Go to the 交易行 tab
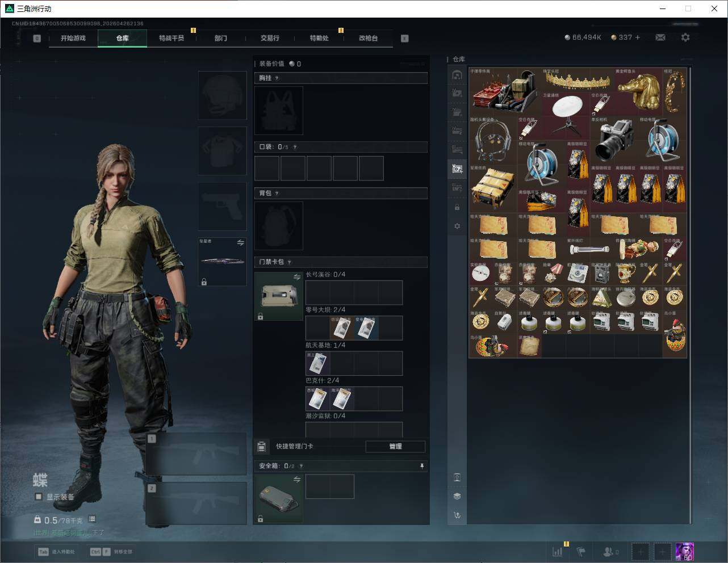 (x=270, y=38)
